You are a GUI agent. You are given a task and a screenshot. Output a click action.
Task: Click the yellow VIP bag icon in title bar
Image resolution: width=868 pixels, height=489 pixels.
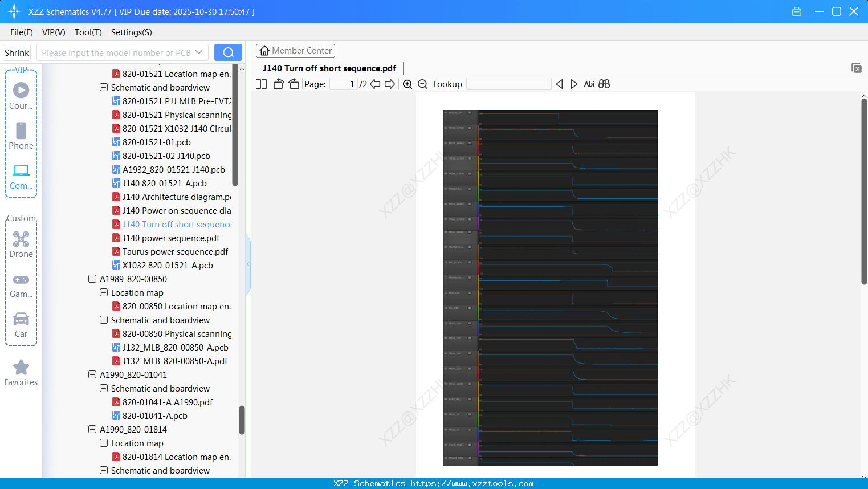coord(797,11)
